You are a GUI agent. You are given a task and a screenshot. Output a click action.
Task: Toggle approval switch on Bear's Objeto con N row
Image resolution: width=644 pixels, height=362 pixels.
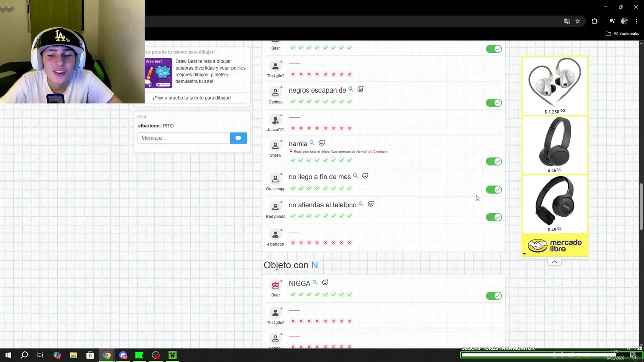coord(494,296)
